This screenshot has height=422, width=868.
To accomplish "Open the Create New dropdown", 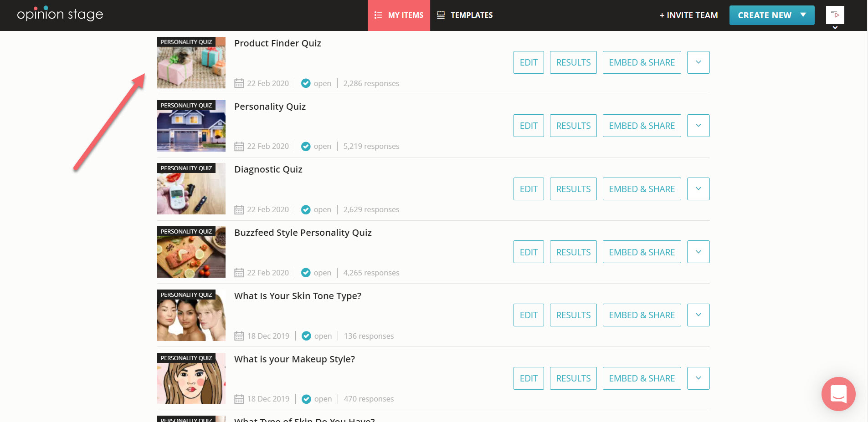I will pyautogui.click(x=772, y=15).
